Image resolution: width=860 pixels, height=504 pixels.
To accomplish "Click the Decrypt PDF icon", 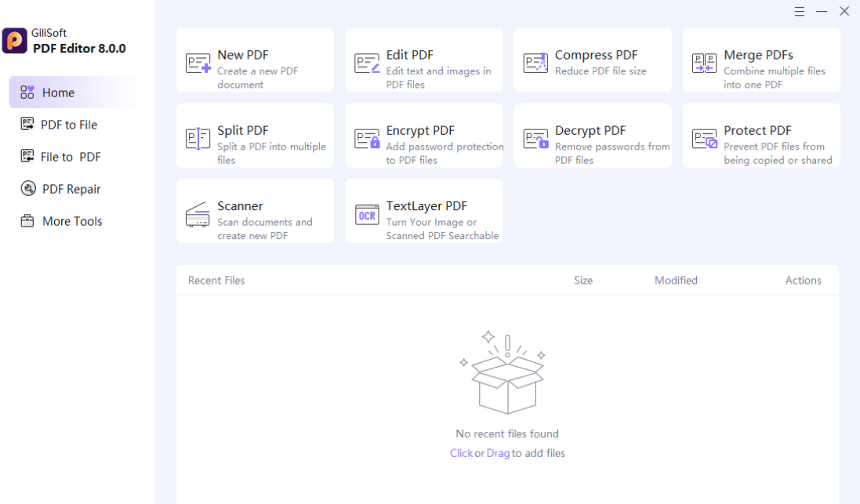I will pyautogui.click(x=536, y=139).
